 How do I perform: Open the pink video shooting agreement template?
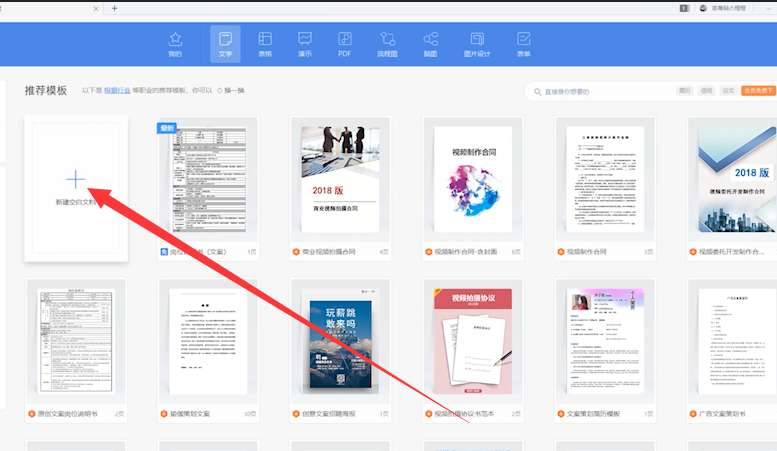(473, 349)
